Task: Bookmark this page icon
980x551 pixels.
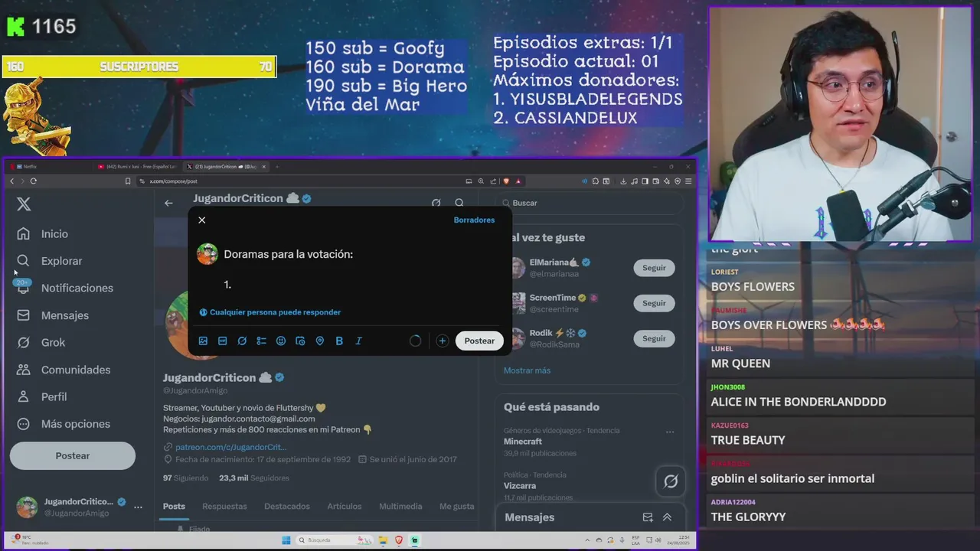Action: coord(128,181)
